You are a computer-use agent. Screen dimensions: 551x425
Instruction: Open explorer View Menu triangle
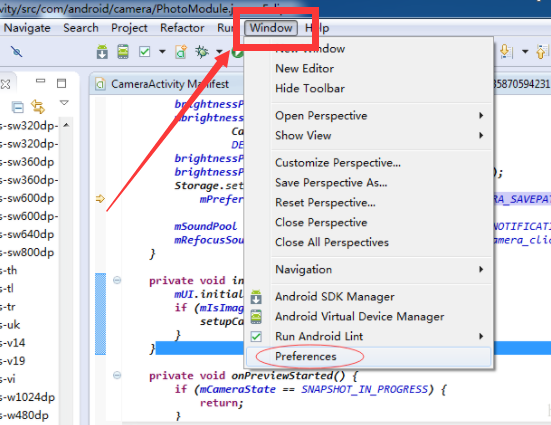coord(64,103)
